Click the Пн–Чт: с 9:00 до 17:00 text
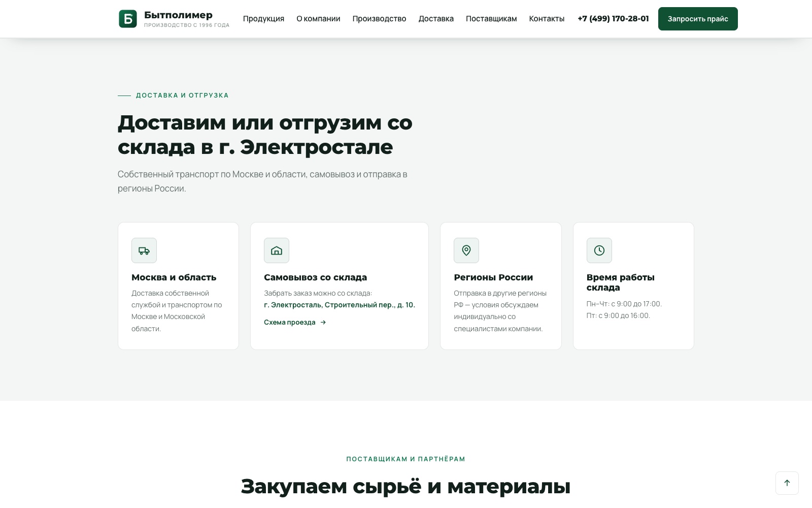Viewport: 812px width, 508px height. 624,304
